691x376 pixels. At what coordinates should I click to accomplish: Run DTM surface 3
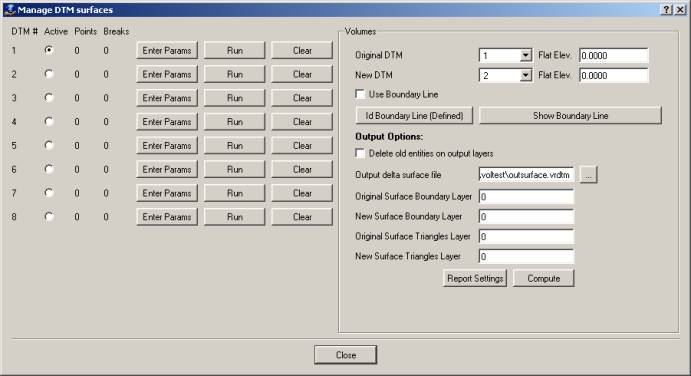click(x=234, y=98)
